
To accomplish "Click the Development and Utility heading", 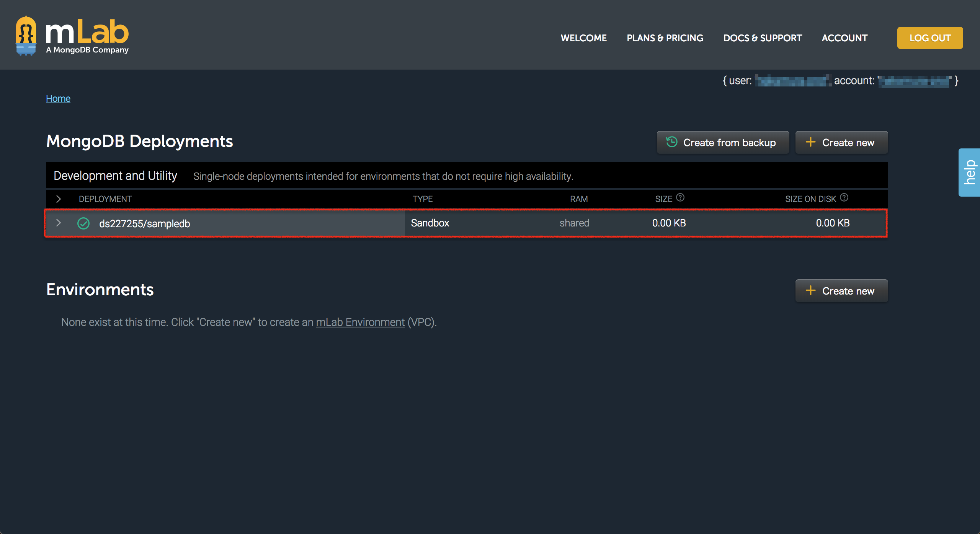I will click(115, 176).
